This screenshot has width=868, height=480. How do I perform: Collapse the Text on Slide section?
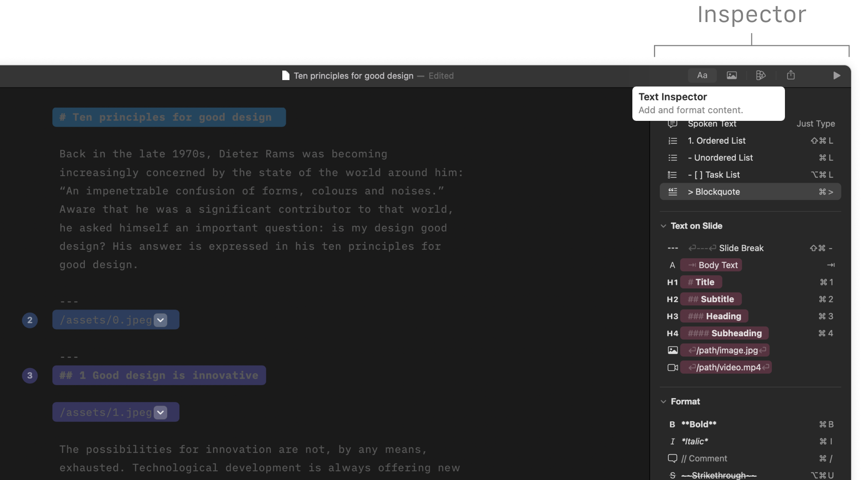(663, 226)
